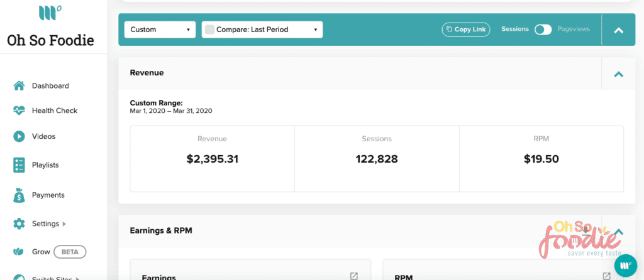Image resolution: width=644 pixels, height=280 pixels.
Task: Click the round Mediavine chat button
Action: pos(626,266)
